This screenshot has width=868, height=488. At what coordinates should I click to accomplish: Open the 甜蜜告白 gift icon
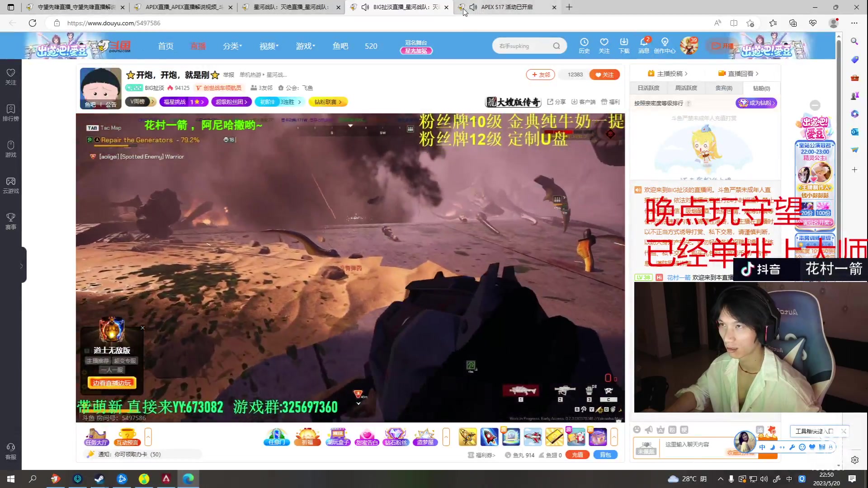click(367, 437)
